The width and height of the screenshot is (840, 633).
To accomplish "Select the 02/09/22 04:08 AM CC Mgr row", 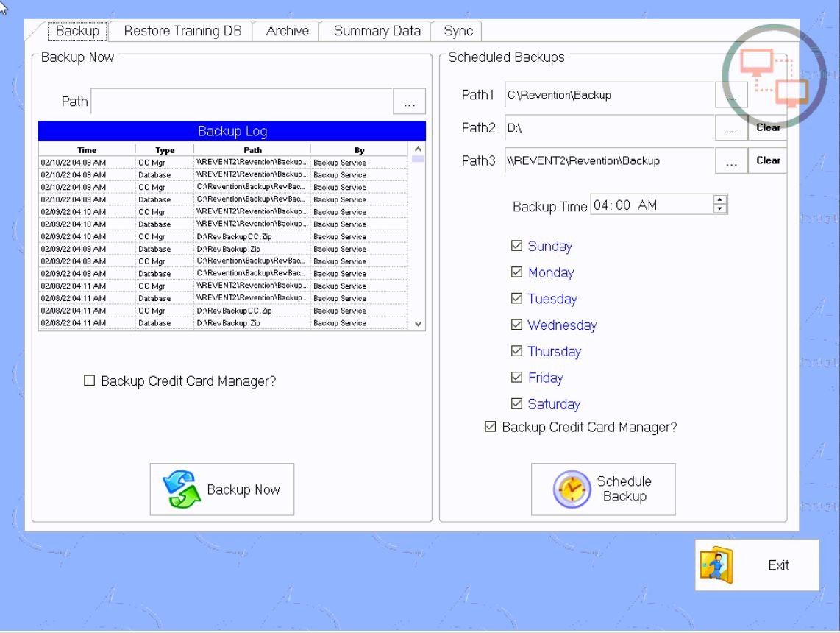I will coord(223,261).
